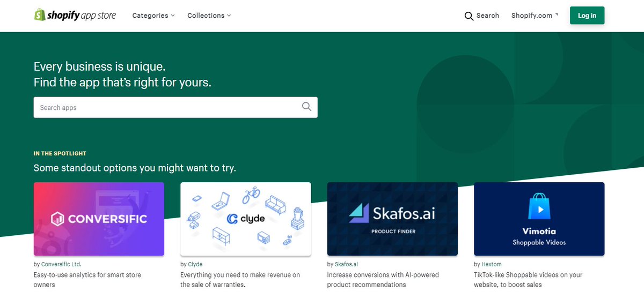Follow the Conversific Ltd. developer link
Screen dimensions: 644x306
coord(61,264)
